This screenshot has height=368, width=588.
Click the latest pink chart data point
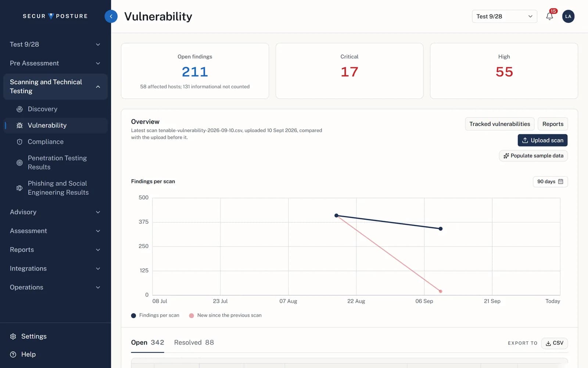441,291
